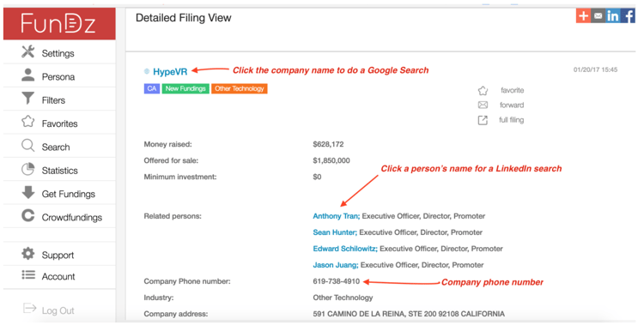Share via the LinkedIn icon
This screenshot has width=644, height=325.
(613, 16)
